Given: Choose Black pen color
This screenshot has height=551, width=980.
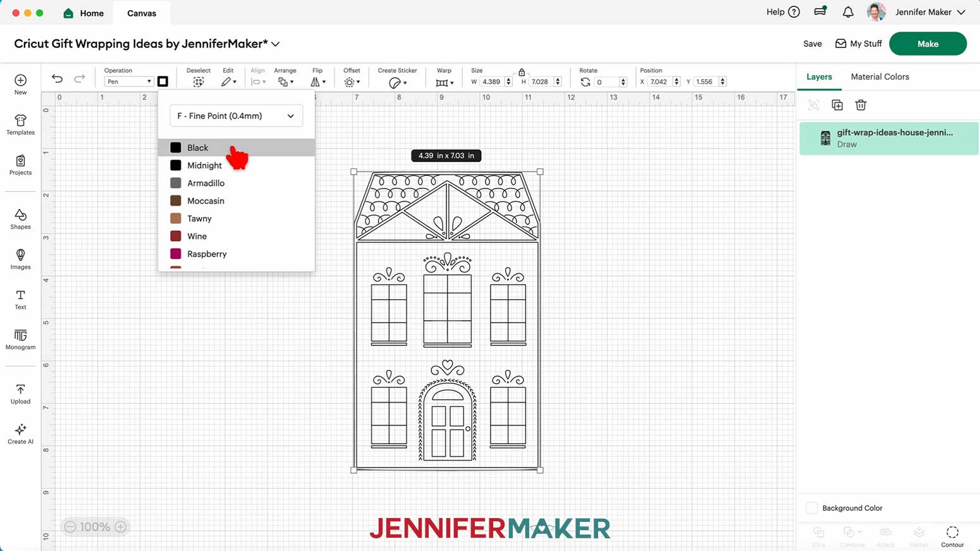Looking at the screenshot, I should [x=236, y=147].
